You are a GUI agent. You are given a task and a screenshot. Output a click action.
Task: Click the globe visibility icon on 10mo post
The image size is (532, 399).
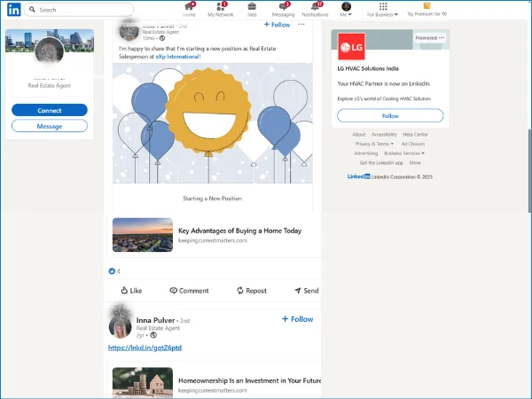coord(162,38)
